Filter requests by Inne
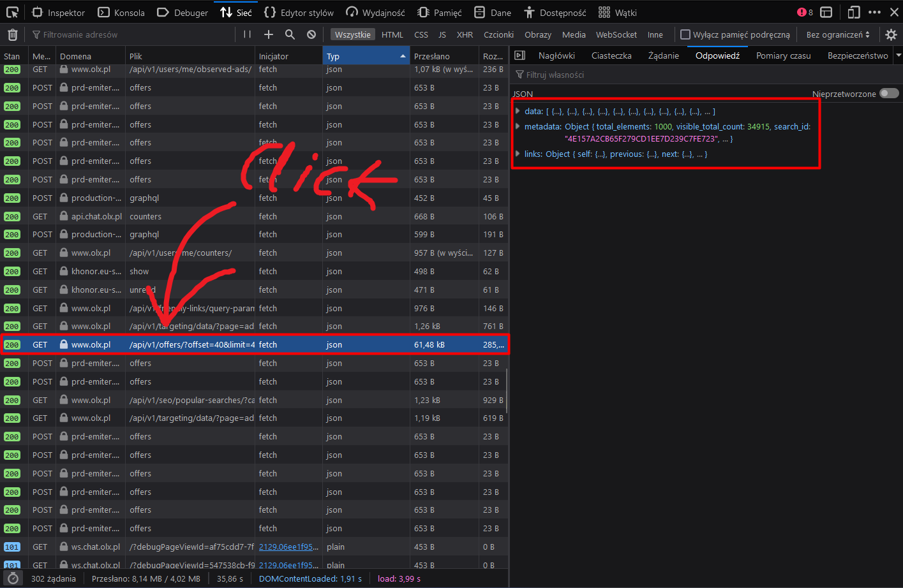 [655, 34]
